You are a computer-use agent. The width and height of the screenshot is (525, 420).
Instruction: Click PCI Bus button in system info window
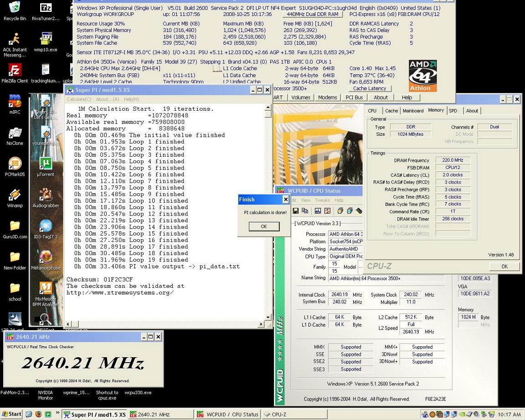pos(354,97)
